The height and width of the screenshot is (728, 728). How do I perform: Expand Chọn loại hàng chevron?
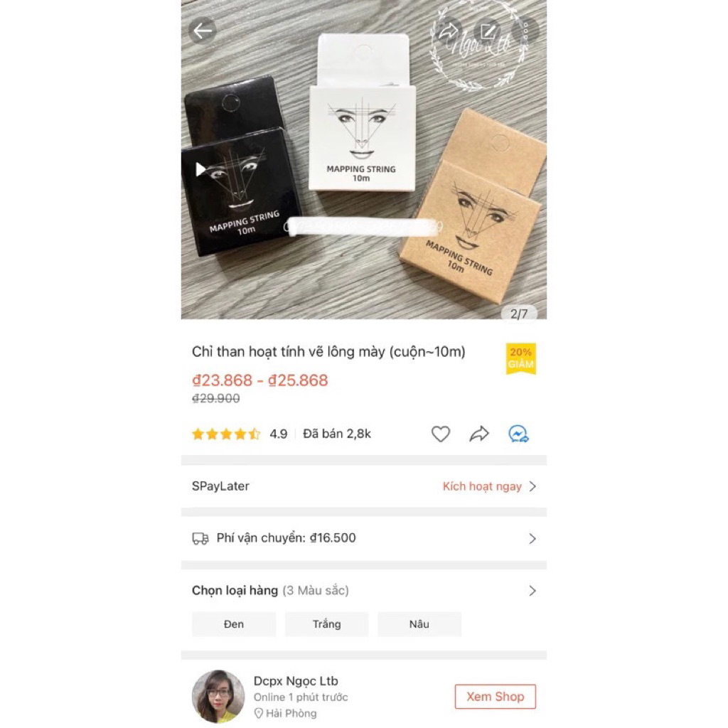point(532,591)
